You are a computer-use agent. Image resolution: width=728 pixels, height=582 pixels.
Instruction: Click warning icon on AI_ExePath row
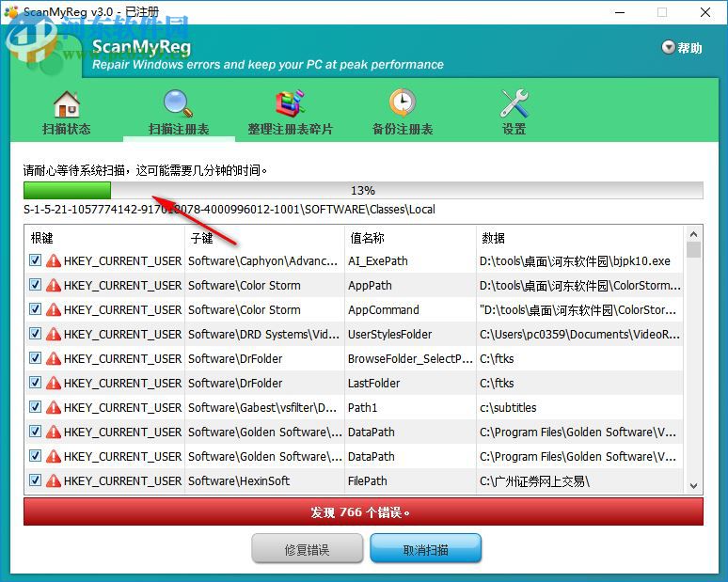(x=54, y=260)
